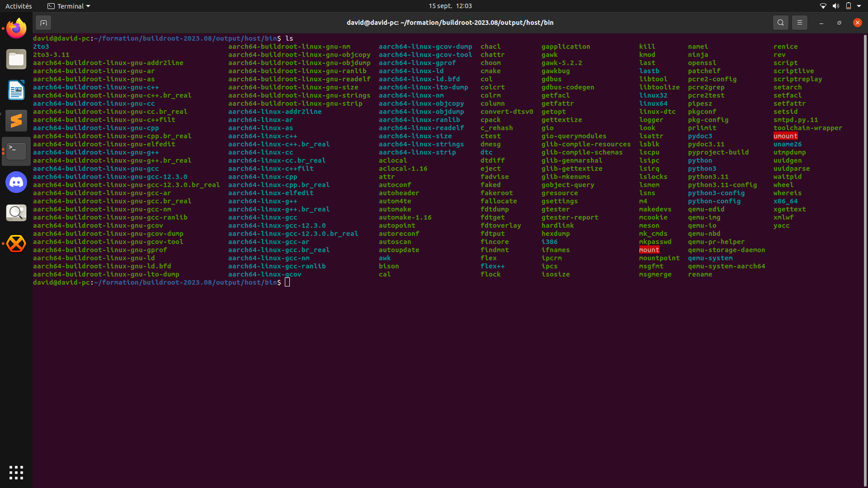Click the scriptreplay entry

[x=797, y=79]
